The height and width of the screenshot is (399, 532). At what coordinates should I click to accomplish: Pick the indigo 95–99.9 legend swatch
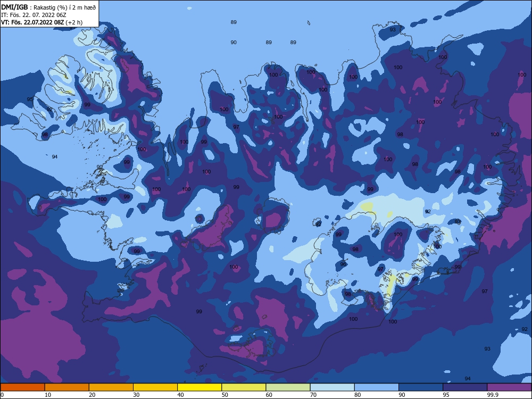[465, 387]
